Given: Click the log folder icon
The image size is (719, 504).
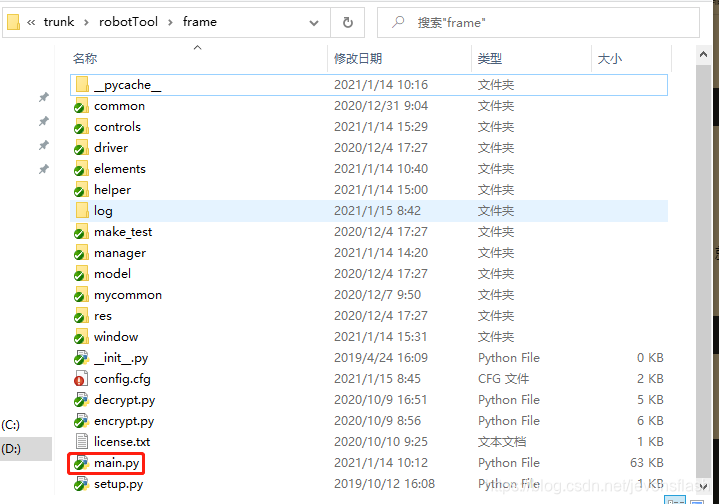Looking at the screenshot, I should click(82, 210).
